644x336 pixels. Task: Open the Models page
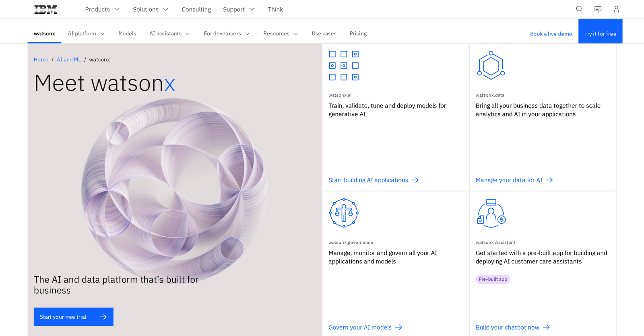[127, 33]
